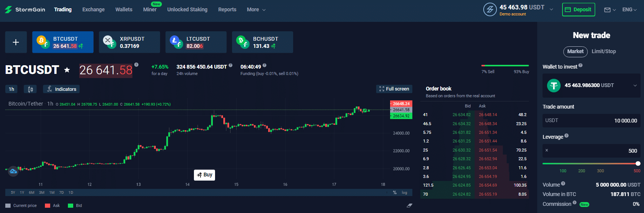The image size is (644, 213).
Task: Click the 26 648.14 ask price row
Action: point(502,115)
